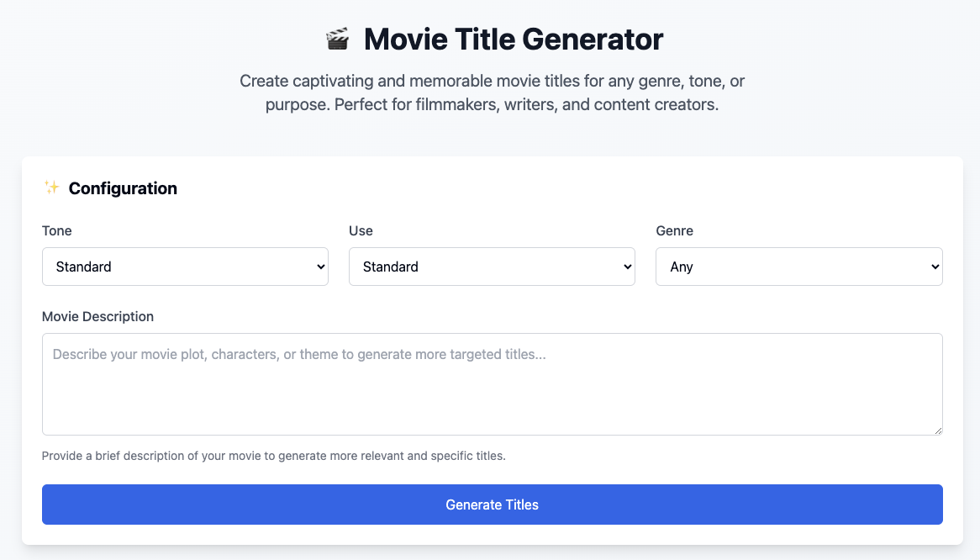
Task: Expand the Genre selector via its chevron
Action: 932,266
